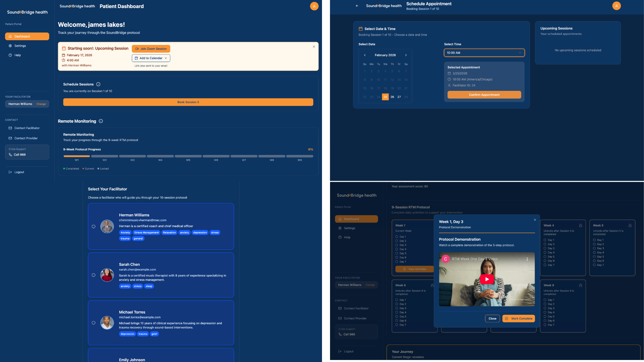
Task: Open the 10:00 AM time dropdown
Action: pos(484,53)
